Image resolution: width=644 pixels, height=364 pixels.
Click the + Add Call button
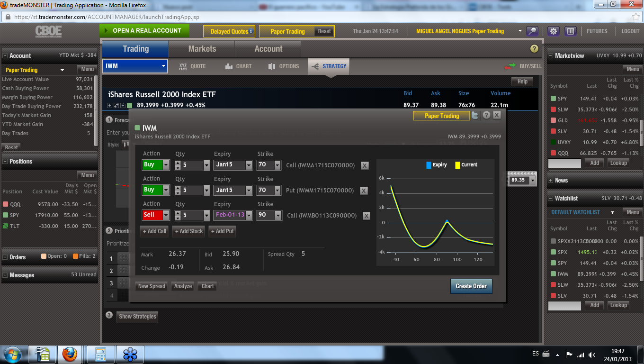[154, 231]
